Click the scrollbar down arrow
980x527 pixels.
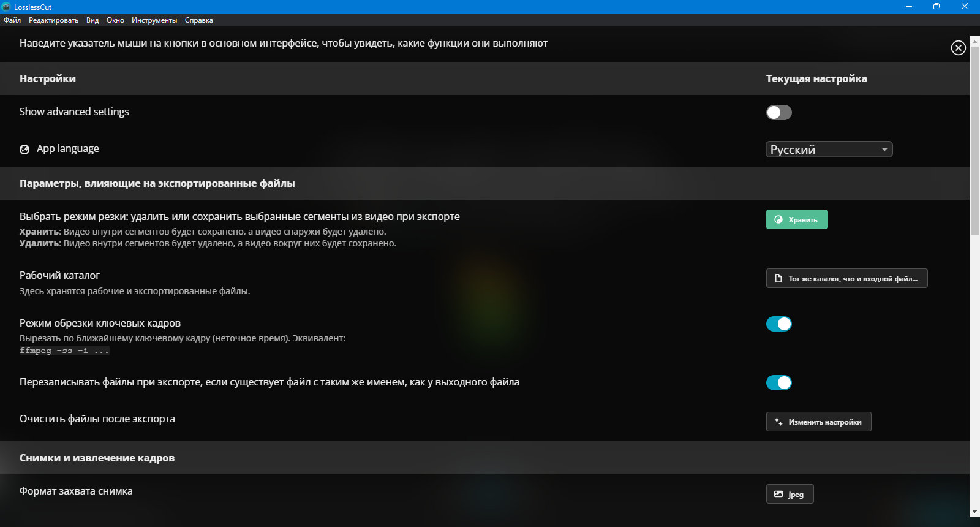pyautogui.click(x=974, y=512)
